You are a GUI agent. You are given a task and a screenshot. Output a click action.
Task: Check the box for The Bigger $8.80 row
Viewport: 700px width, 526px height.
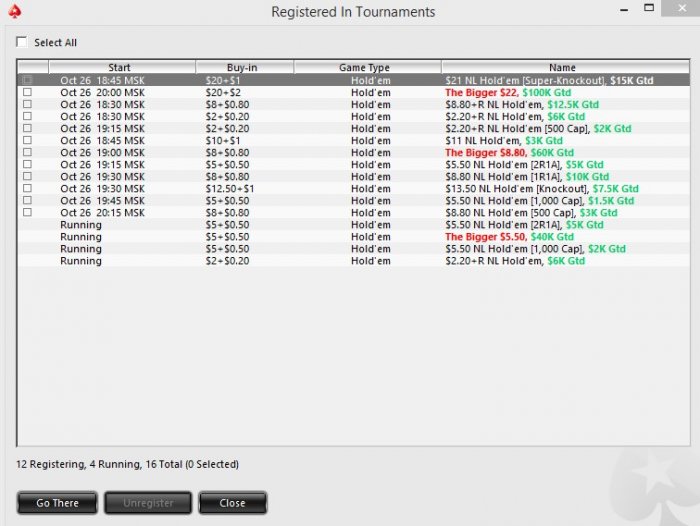tap(27, 152)
